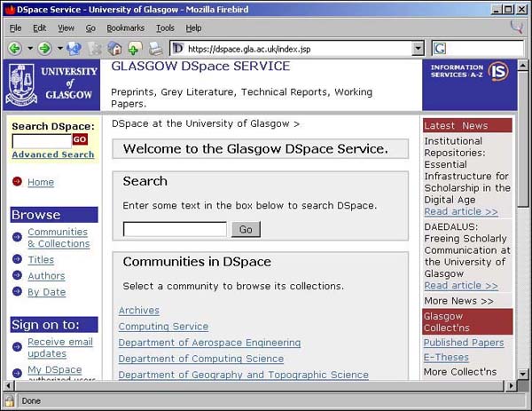Click the University of Glasgow crest logo
The width and height of the screenshot is (532, 411).
[x=21, y=85]
